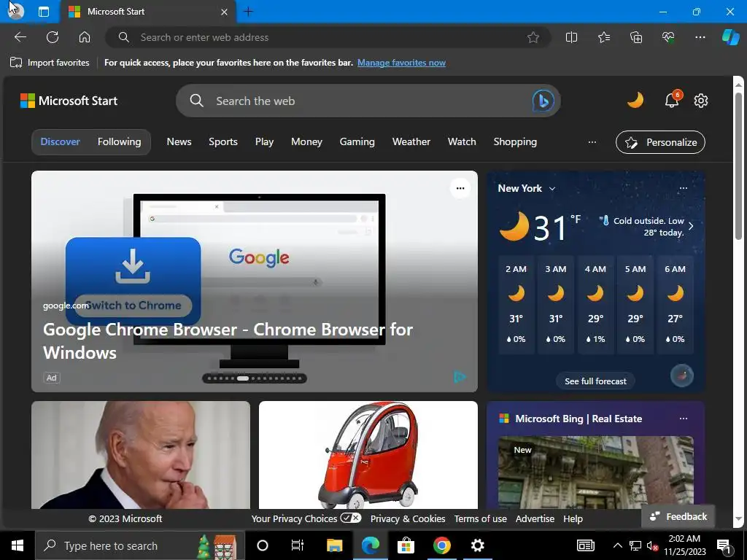
Task: Open the Weather tab
Action: (x=411, y=142)
